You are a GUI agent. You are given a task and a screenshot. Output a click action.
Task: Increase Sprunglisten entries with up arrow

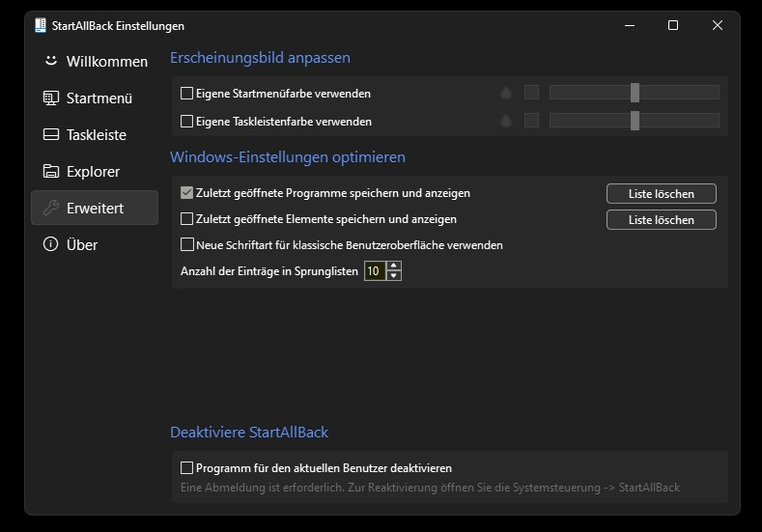click(394, 266)
